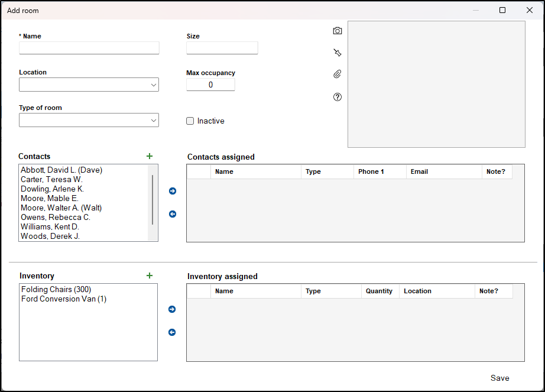
Task: Assign inventory with right arrow icon
Action: point(172,309)
